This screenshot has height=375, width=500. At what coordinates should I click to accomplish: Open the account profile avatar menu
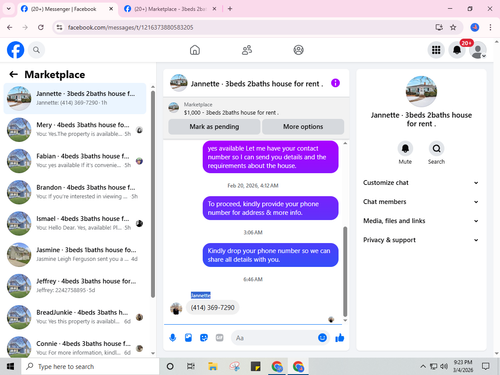point(478,50)
